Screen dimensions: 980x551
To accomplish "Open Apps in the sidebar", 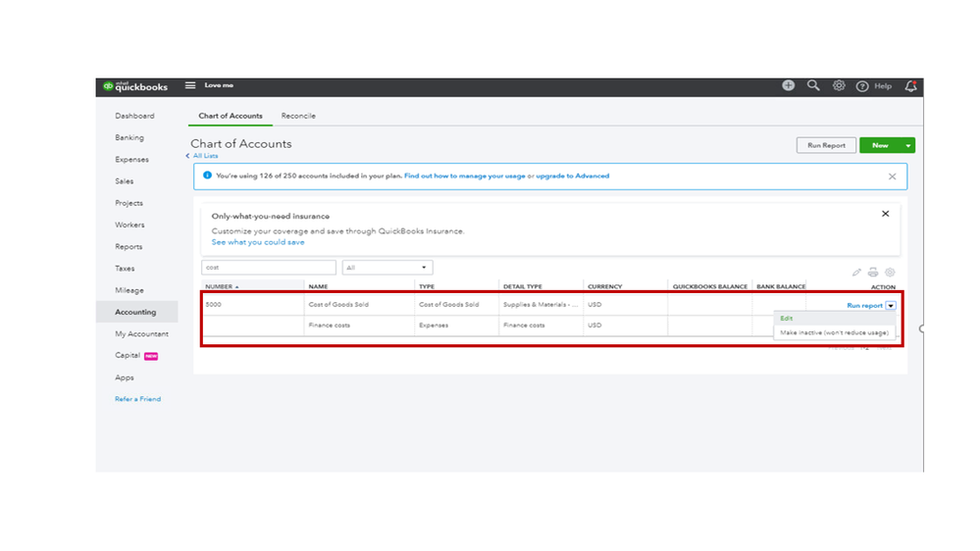I will coord(125,377).
